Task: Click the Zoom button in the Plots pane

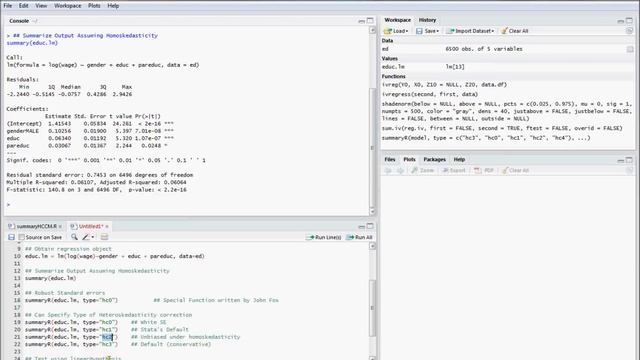Action: (422, 171)
